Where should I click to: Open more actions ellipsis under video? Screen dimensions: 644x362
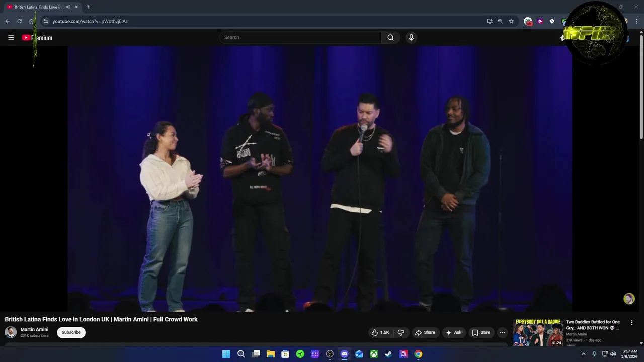[502, 332]
